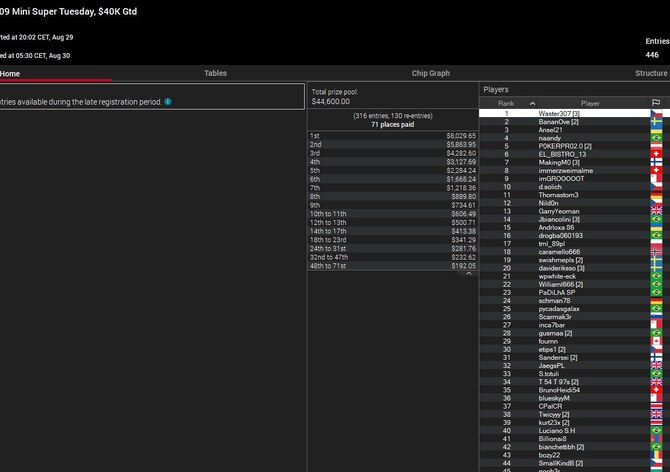The image size is (670, 472).
Task: Click the Austrian flag beside P0KERPR02.0
Action: [x=656, y=146]
